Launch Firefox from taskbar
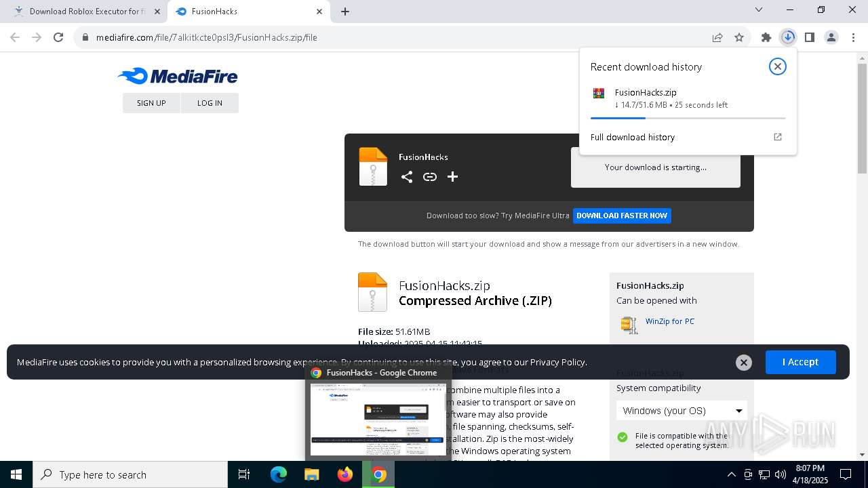Image resolution: width=868 pixels, height=488 pixels. pos(345,474)
